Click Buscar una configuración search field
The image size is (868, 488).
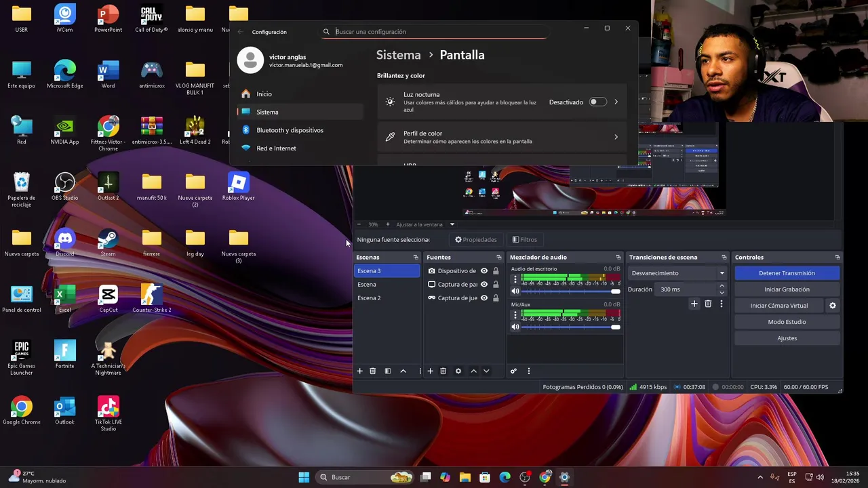pos(434,32)
